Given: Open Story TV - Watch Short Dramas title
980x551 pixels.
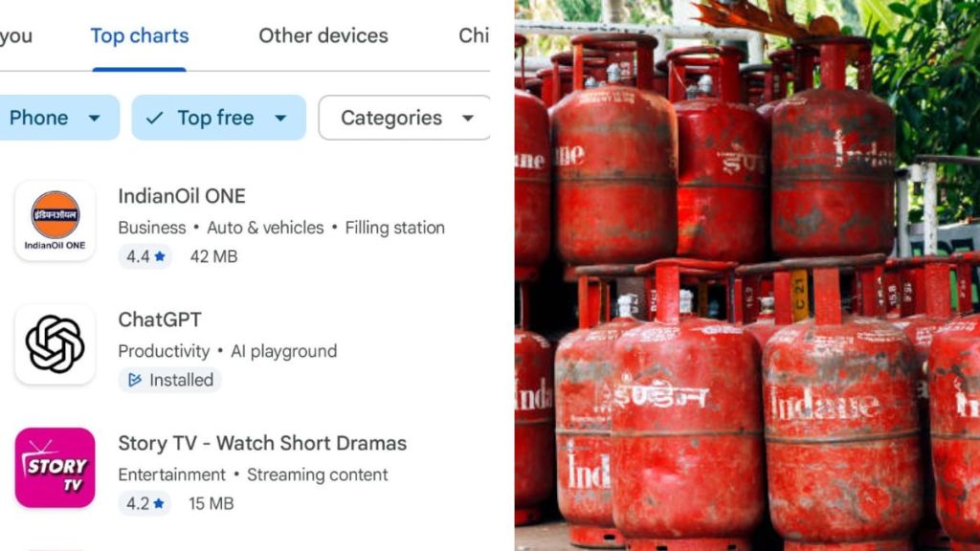Looking at the screenshot, I should 262,443.
